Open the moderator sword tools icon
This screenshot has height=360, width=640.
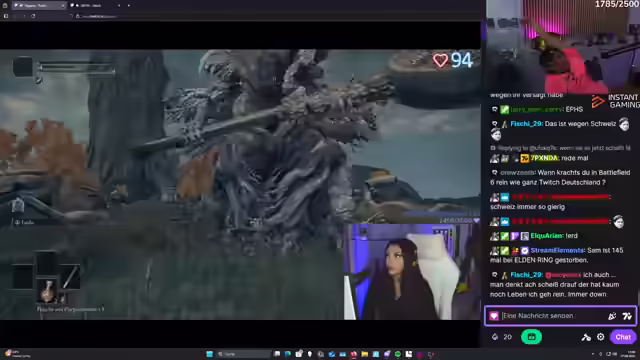[x=586, y=337]
